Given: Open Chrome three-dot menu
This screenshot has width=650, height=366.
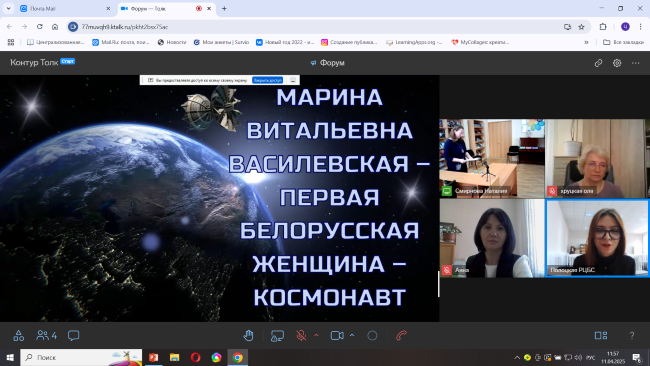Looking at the screenshot, I should pos(640,27).
